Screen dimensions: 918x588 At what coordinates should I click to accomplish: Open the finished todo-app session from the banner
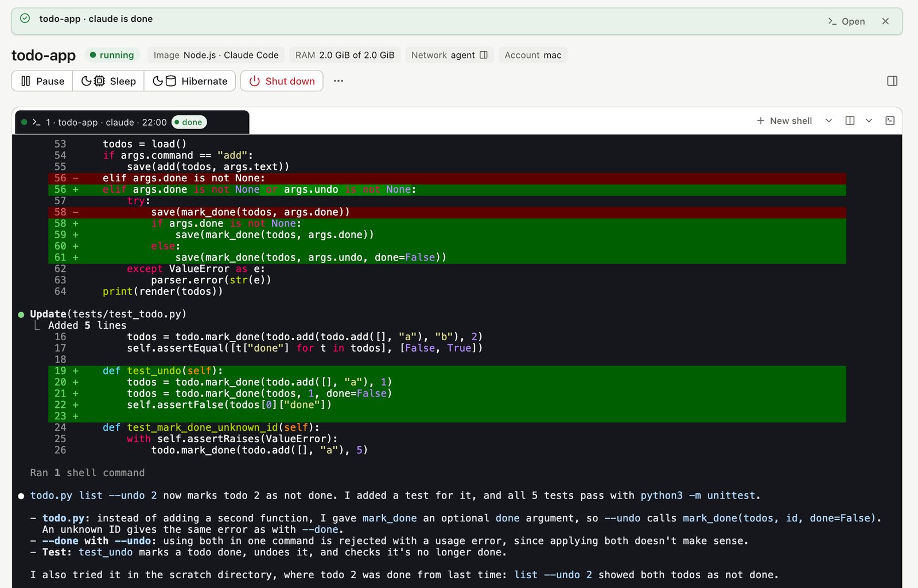pyautogui.click(x=846, y=21)
